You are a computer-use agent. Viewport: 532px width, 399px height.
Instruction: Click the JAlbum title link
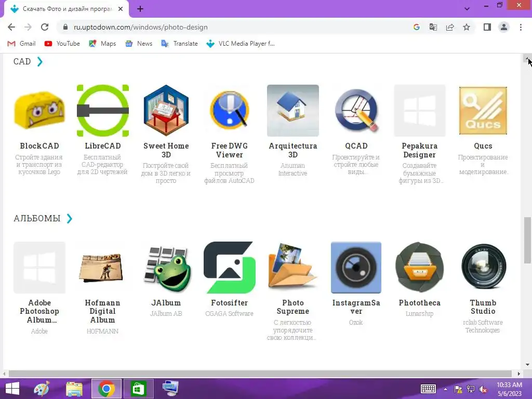166,303
